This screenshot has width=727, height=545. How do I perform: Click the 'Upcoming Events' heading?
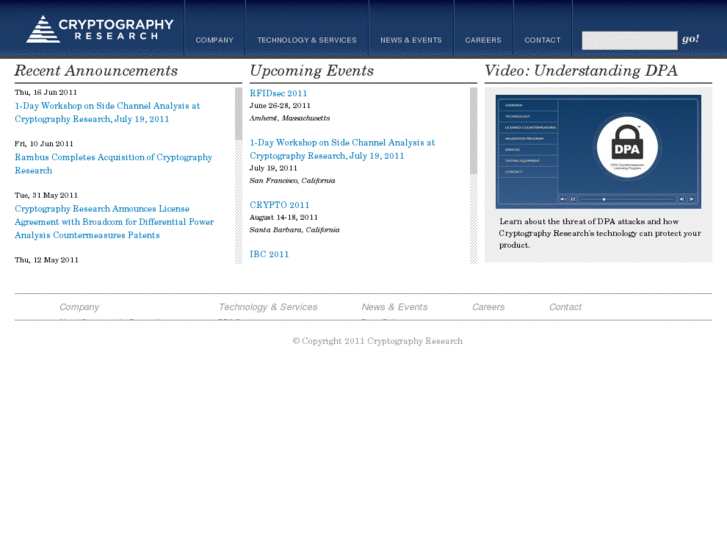312,71
